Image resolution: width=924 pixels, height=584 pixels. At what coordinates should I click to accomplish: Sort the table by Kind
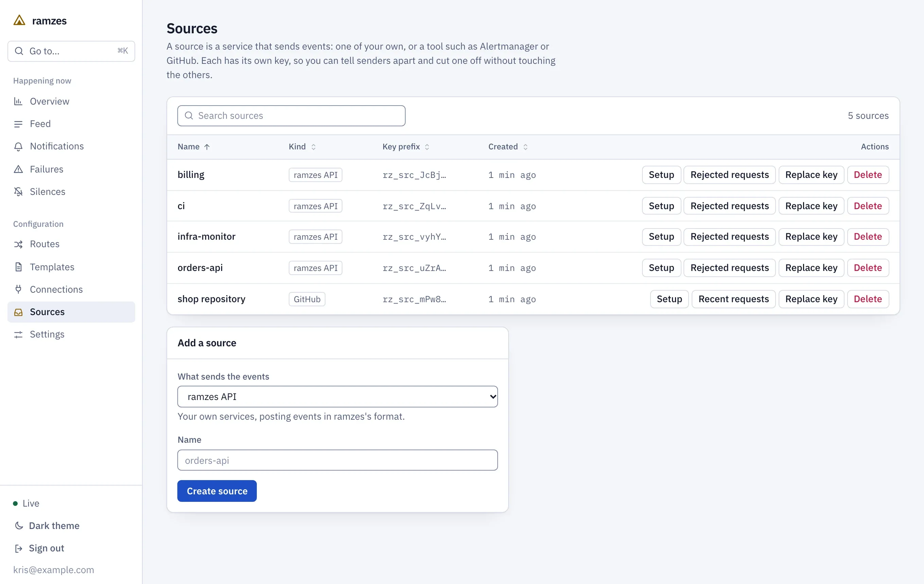[302, 147]
